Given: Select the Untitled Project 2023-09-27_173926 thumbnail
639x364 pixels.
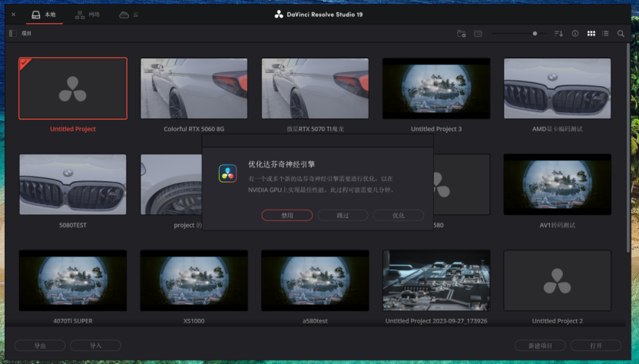Looking at the screenshot, I should tap(436, 280).
